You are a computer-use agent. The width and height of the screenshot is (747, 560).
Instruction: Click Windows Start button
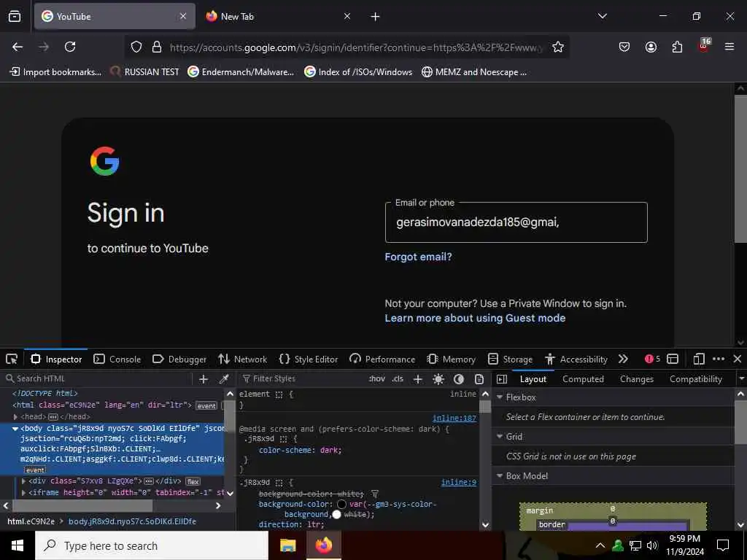pos(18,545)
